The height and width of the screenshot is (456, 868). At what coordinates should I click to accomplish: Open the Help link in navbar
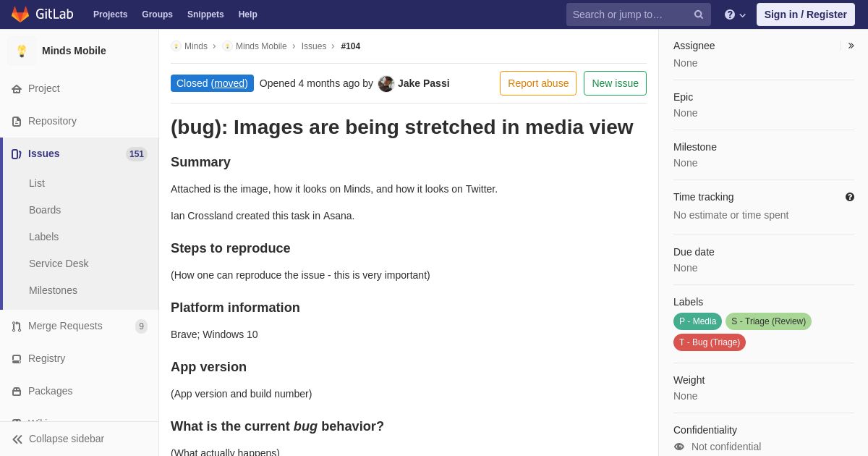pos(248,14)
